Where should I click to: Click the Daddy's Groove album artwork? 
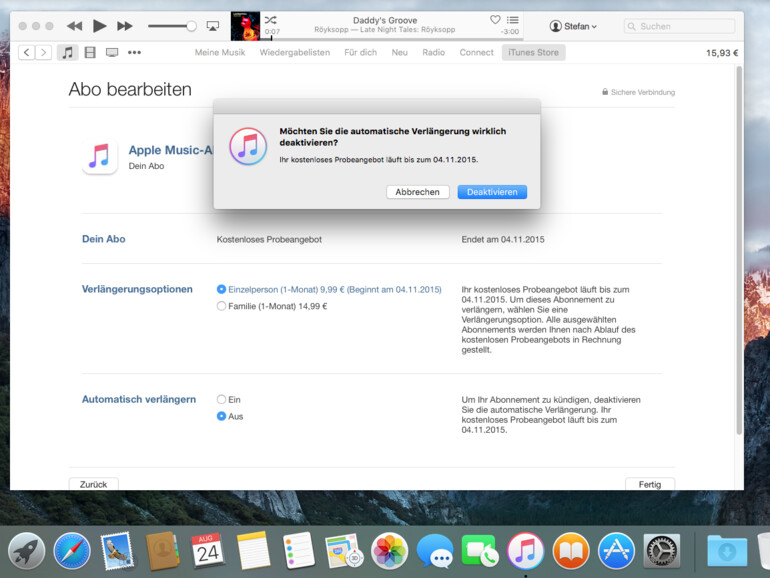tap(245, 26)
